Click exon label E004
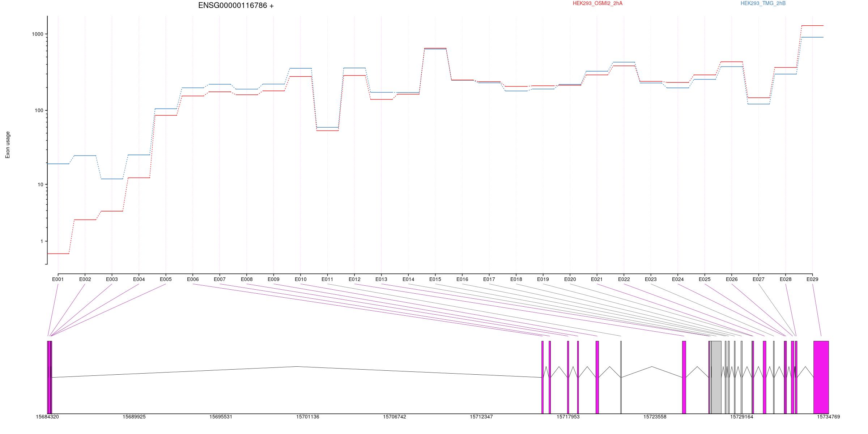 (x=139, y=279)
